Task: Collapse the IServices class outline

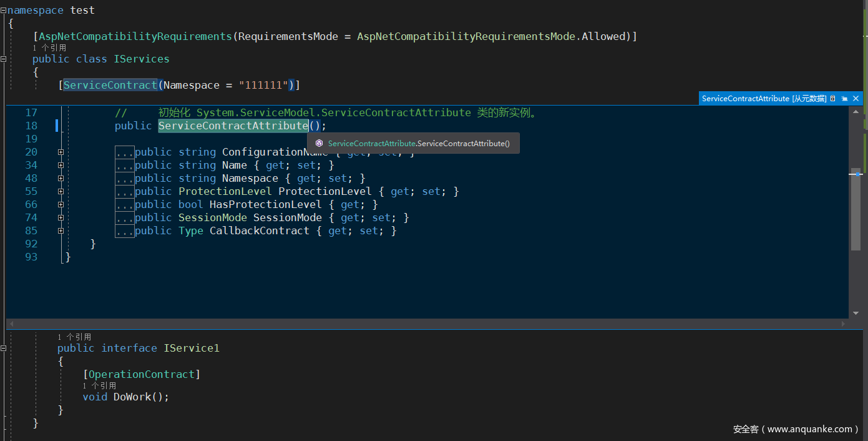Action: click(4, 59)
